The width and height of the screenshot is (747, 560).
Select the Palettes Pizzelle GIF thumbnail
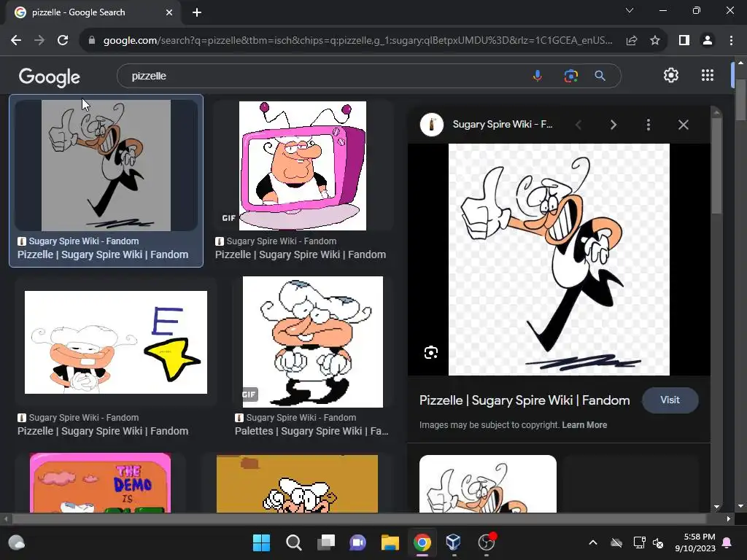click(312, 342)
